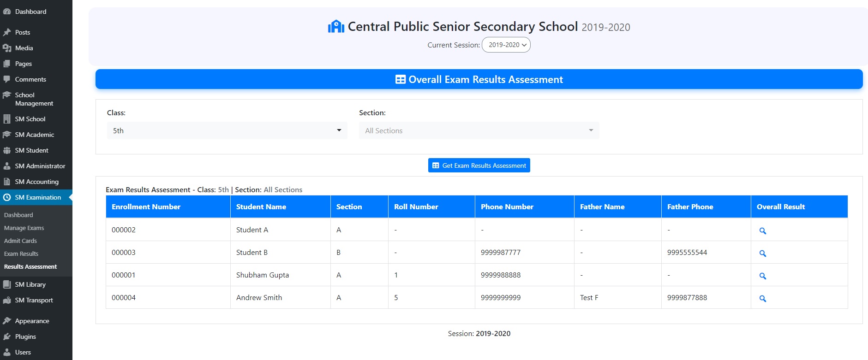Click phone number 9999999999

click(501, 297)
